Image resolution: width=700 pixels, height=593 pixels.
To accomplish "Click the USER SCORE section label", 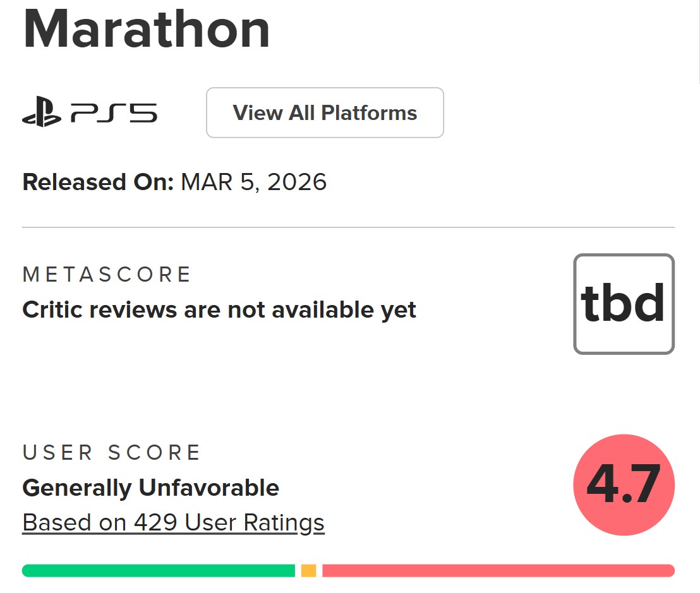I will pos(111,452).
